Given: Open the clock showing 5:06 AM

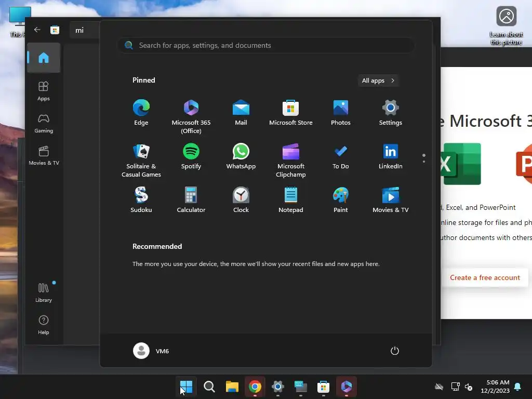Looking at the screenshot, I should [x=495, y=387].
